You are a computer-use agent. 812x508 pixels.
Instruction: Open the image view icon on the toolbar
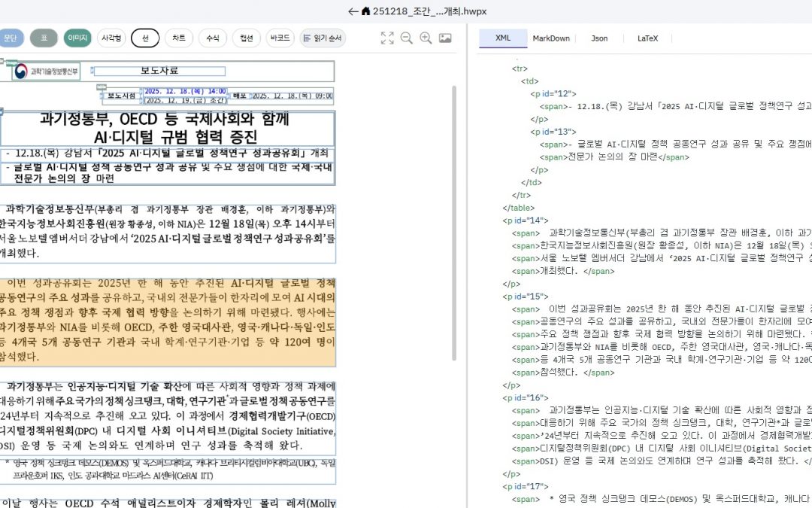tap(445, 38)
